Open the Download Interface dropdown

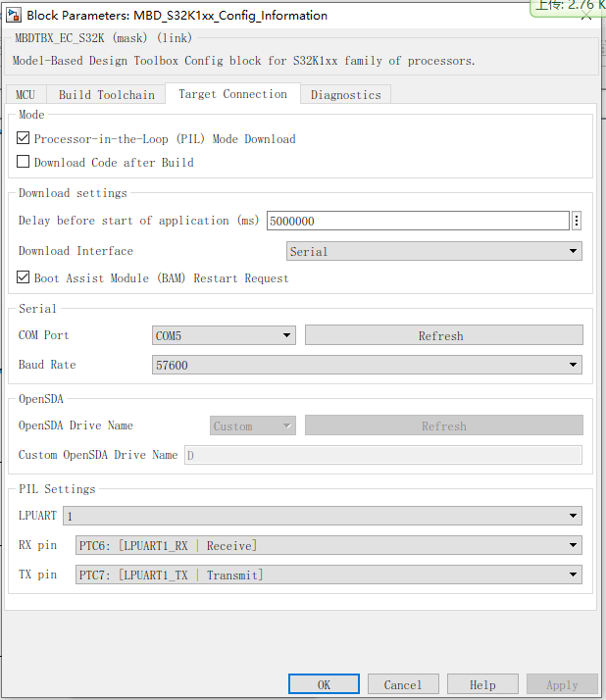coord(434,251)
